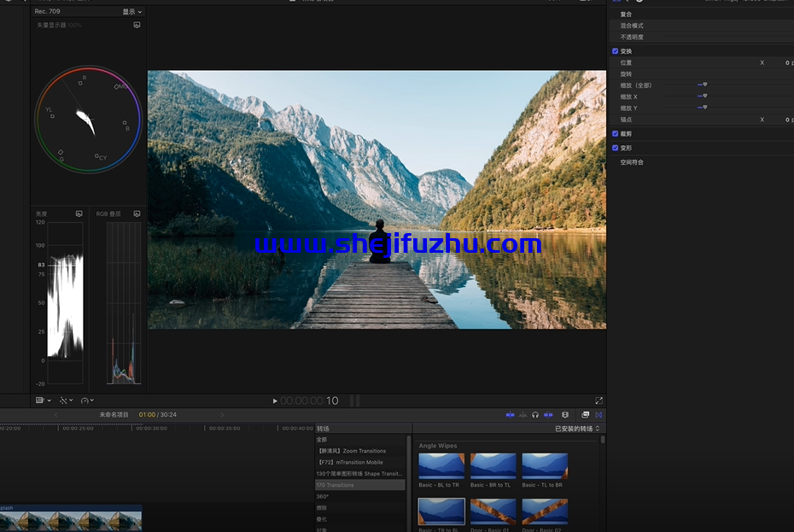This screenshot has width=794, height=532.
Task: Toggle video skimming in the timeline
Action: point(510,415)
